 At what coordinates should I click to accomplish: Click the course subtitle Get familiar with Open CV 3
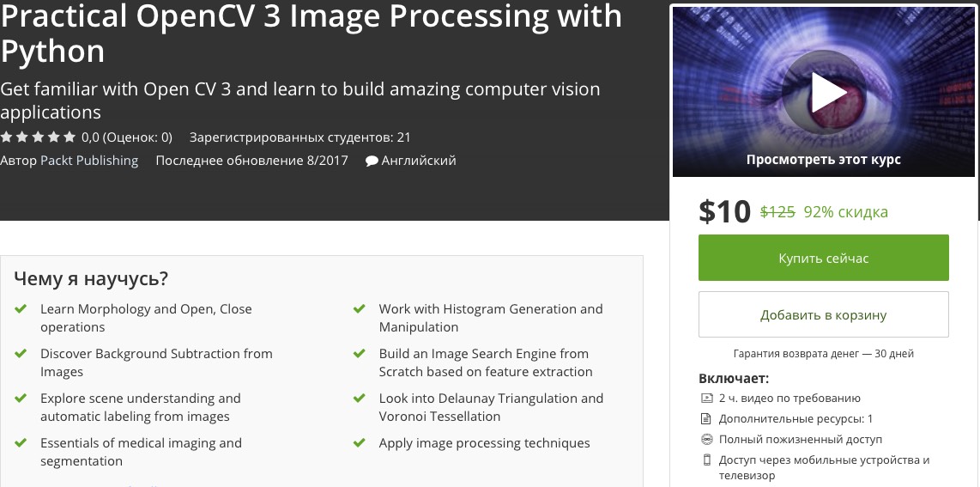pos(300,100)
